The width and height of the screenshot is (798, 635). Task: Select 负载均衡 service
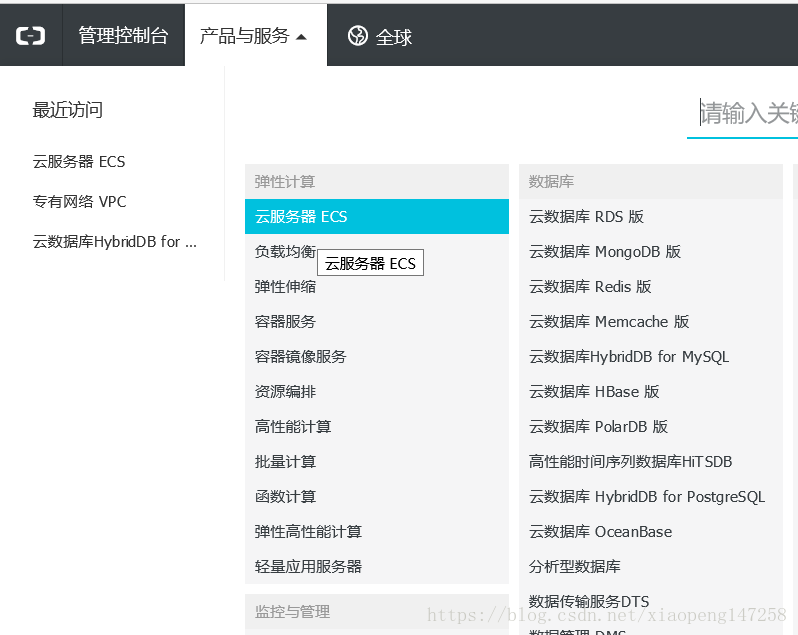click(284, 252)
